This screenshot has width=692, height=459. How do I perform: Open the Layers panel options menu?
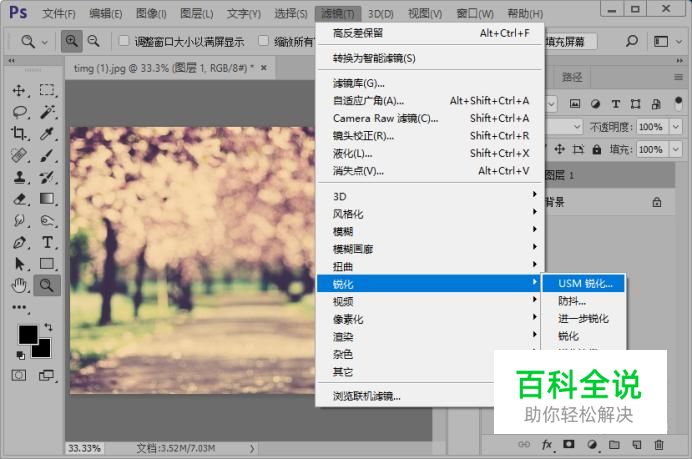[678, 77]
